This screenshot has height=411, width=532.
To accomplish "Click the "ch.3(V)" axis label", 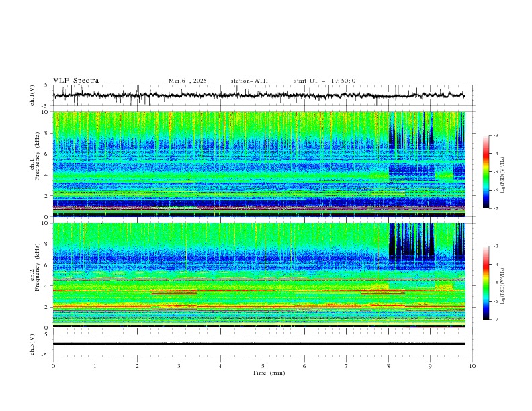I will [x=32, y=345].
